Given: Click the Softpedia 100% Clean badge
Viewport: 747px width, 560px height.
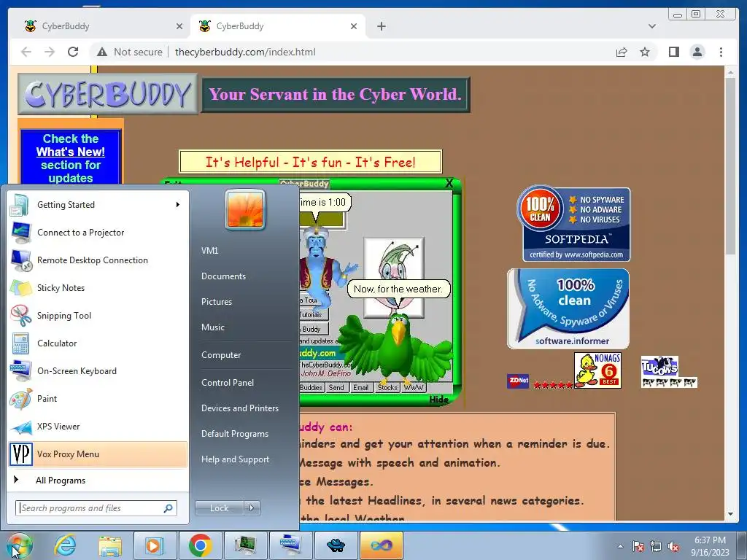Looking at the screenshot, I should [x=573, y=223].
